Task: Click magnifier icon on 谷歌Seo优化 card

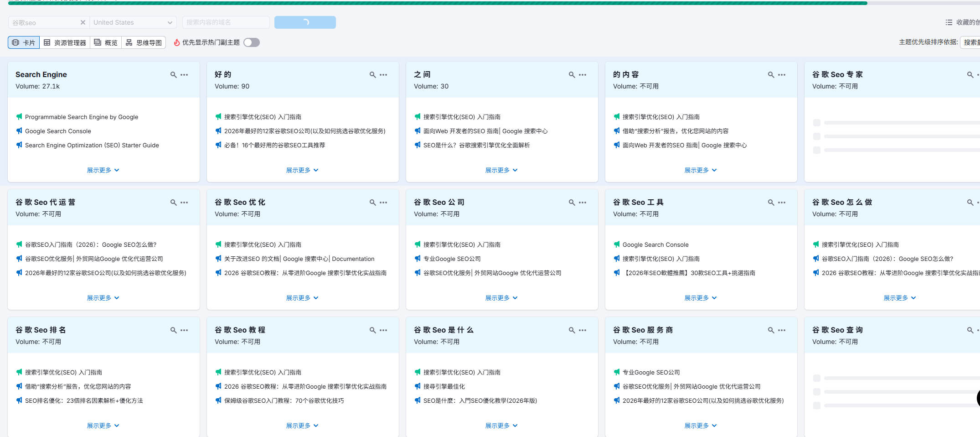Action: click(373, 203)
